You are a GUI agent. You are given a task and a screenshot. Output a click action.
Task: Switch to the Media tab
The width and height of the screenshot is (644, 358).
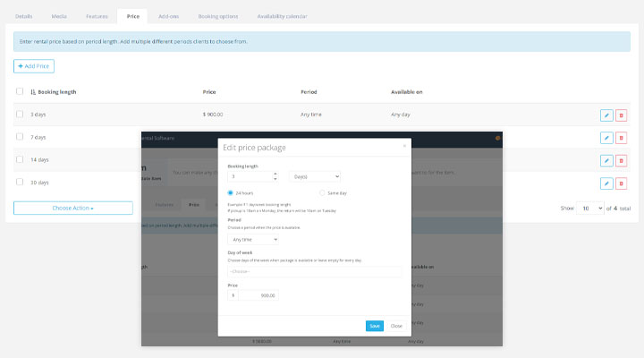pos(59,16)
